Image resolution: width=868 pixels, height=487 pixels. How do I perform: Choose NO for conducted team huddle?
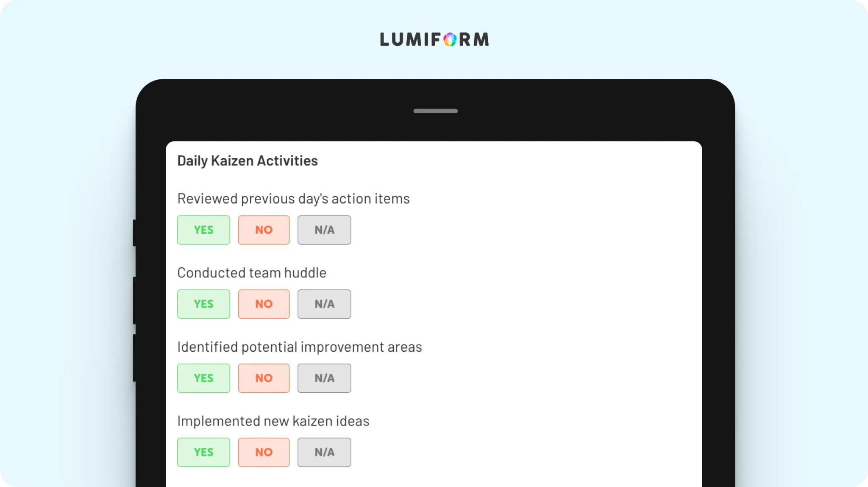[264, 304]
